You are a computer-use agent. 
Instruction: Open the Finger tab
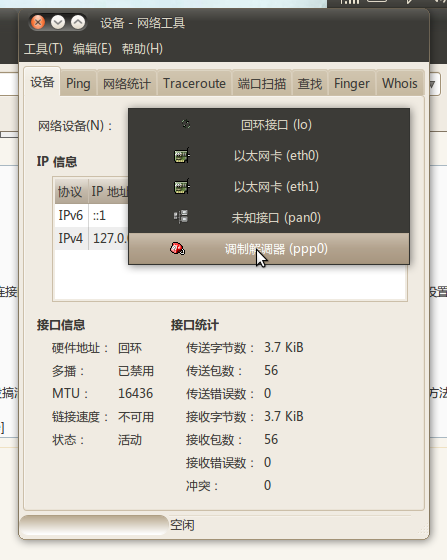[x=352, y=84]
